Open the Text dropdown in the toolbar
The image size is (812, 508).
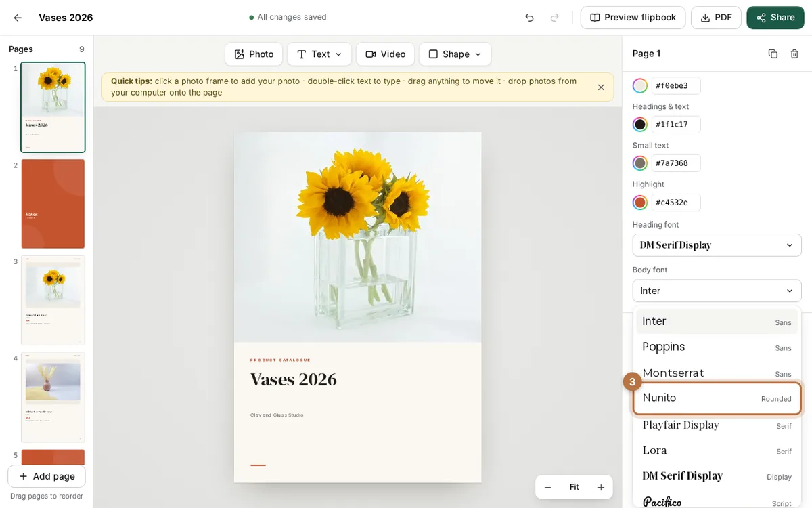319,54
